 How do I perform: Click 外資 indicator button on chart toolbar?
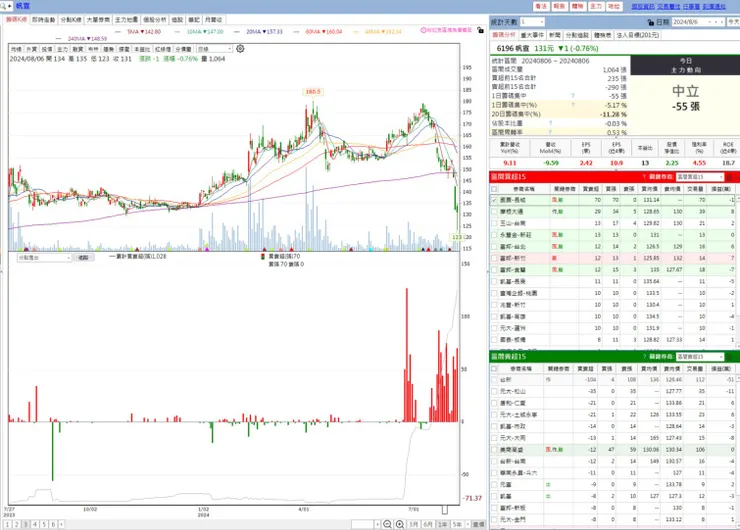coord(32,49)
